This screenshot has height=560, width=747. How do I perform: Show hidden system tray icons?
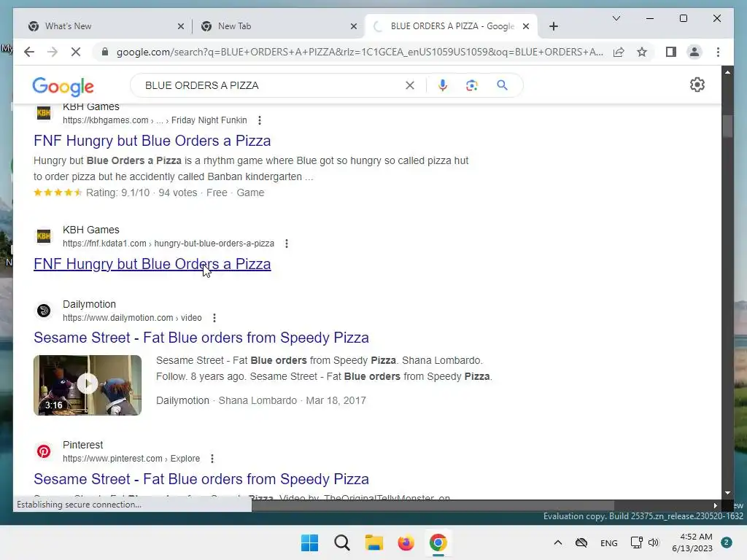(558, 542)
